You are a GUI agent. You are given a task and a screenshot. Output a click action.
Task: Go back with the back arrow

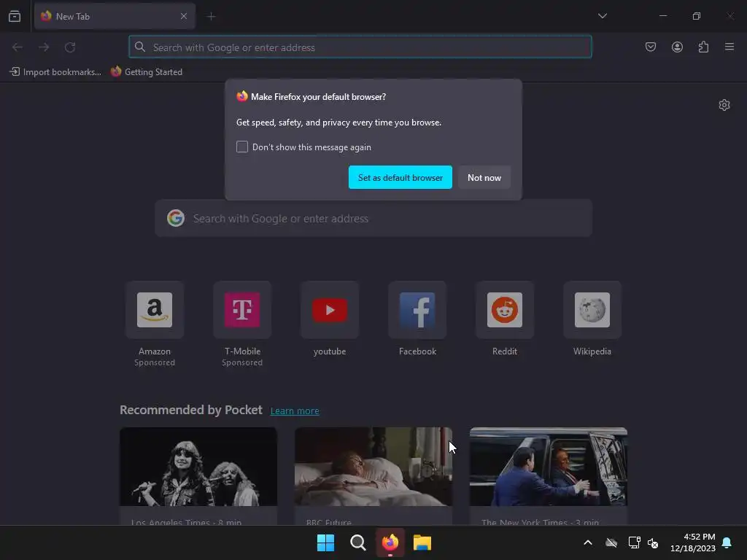(18, 47)
